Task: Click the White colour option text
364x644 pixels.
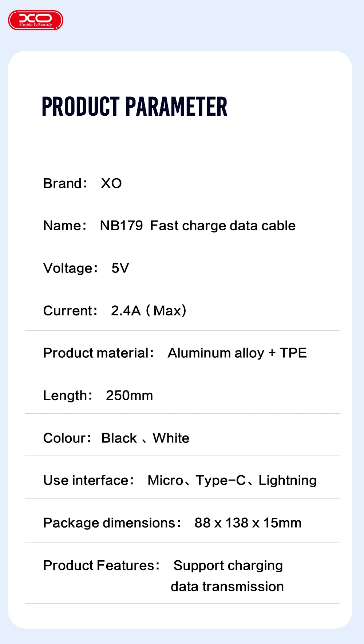Action: tap(171, 438)
